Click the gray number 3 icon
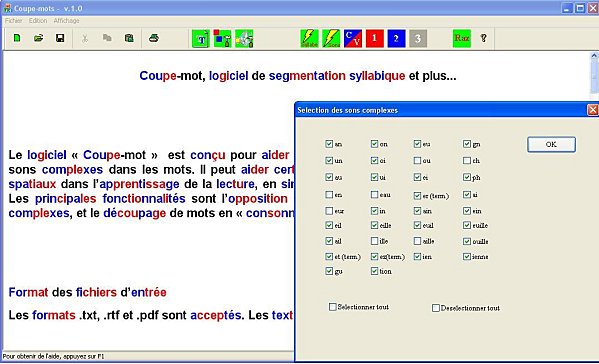This screenshot has width=599, height=364. click(418, 39)
